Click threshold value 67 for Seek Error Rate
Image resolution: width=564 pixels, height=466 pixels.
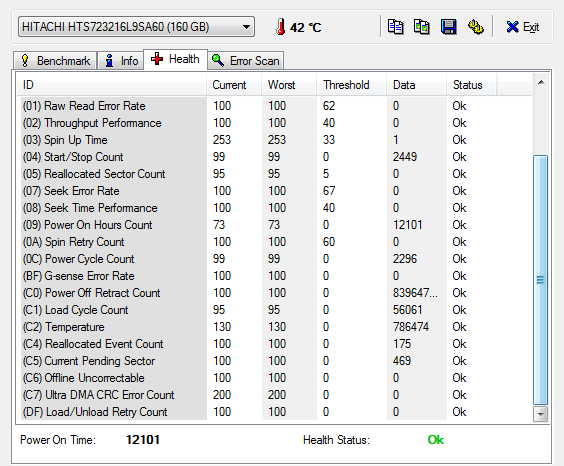[x=329, y=191]
